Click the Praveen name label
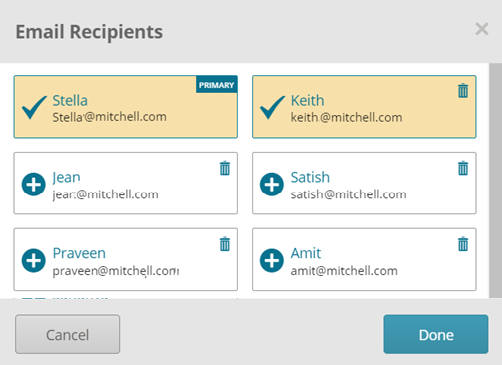Image resolution: width=502 pixels, height=365 pixels. tap(79, 253)
